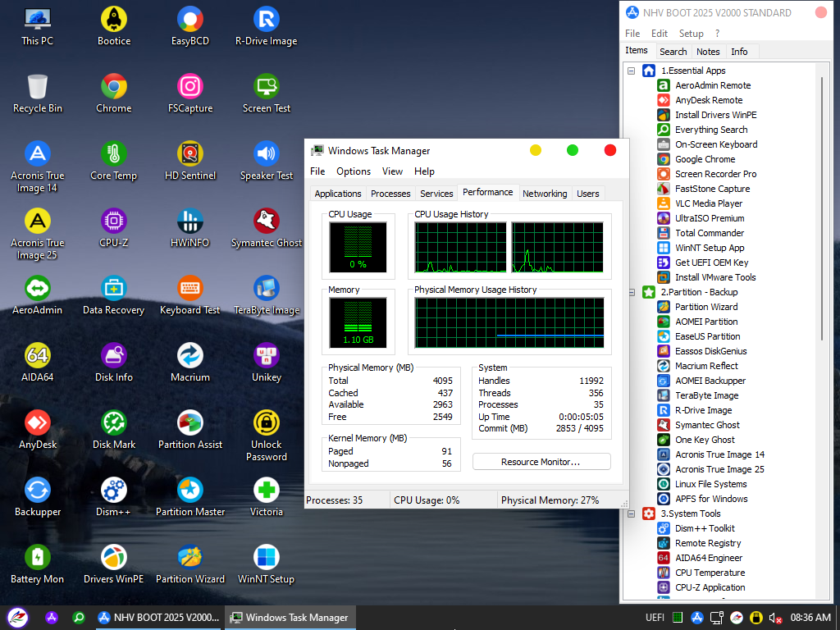This screenshot has height=630, width=840.
Task: Click the Resource Monitor button
Action: [541, 462]
